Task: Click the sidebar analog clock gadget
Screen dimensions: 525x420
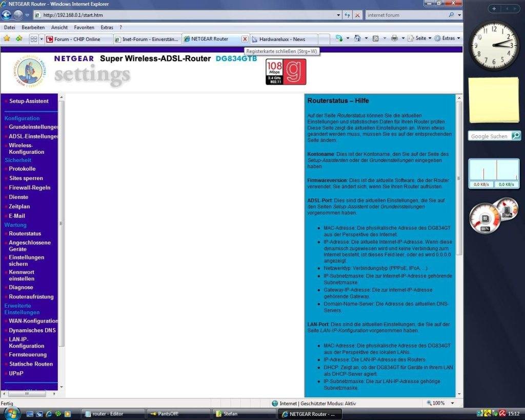Action: tap(494, 45)
